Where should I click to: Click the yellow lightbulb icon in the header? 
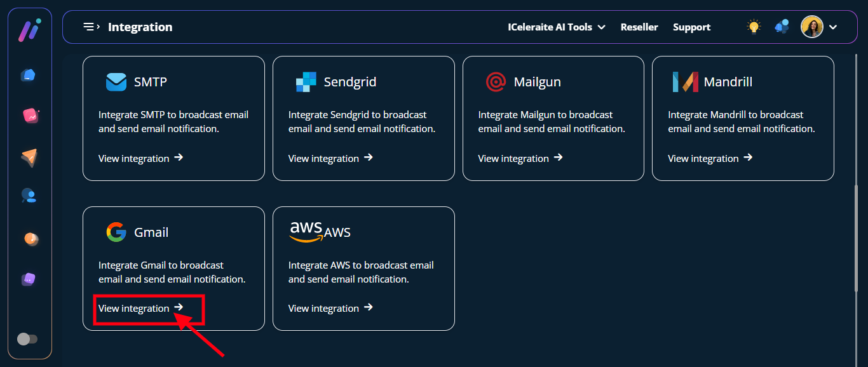pyautogui.click(x=754, y=27)
